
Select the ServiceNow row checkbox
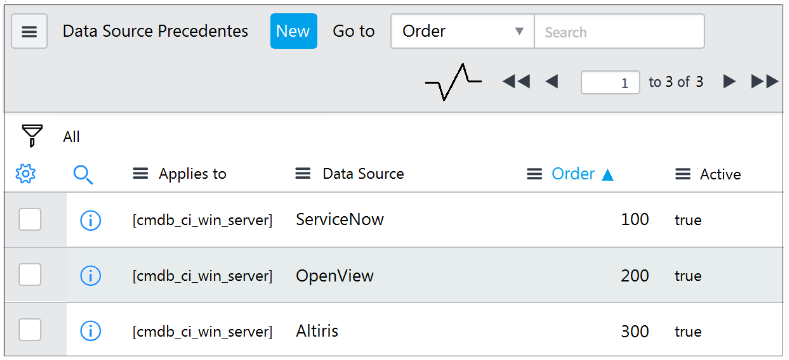point(30,220)
